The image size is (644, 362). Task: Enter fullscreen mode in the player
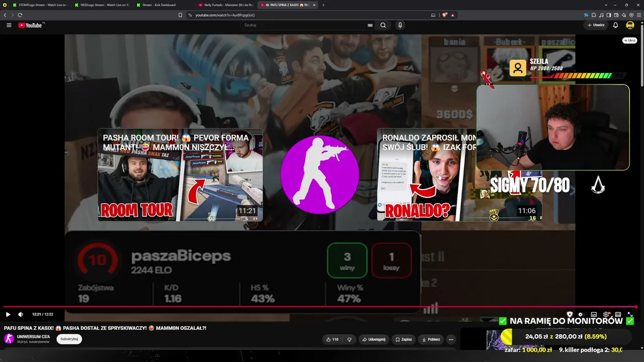(x=630, y=314)
